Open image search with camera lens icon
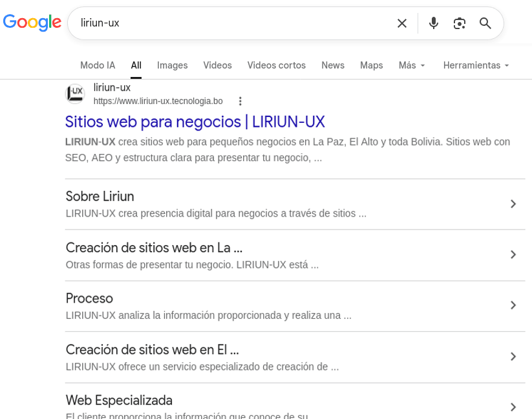 pyautogui.click(x=460, y=23)
